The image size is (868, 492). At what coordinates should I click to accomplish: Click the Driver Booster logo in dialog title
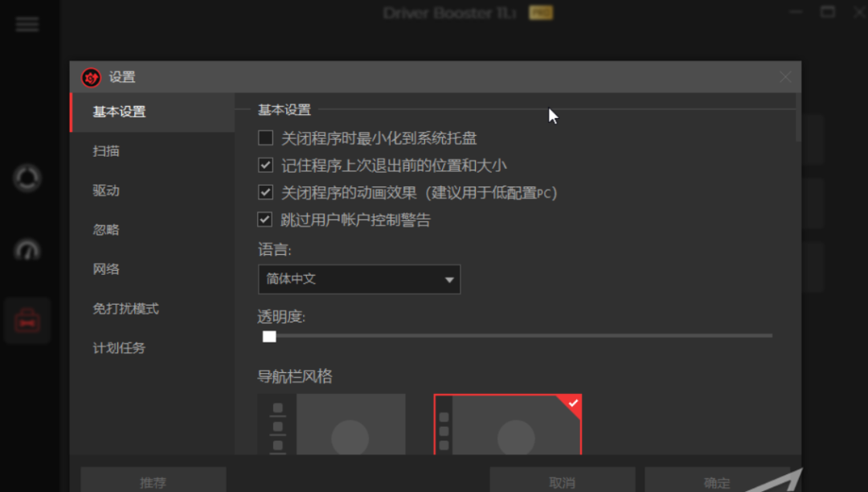(91, 77)
